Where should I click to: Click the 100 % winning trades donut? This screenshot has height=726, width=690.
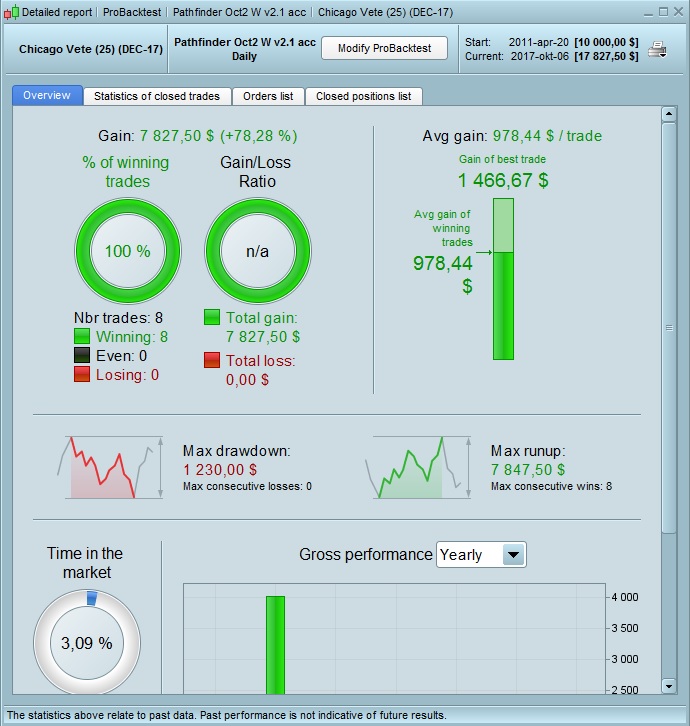point(128,251)
